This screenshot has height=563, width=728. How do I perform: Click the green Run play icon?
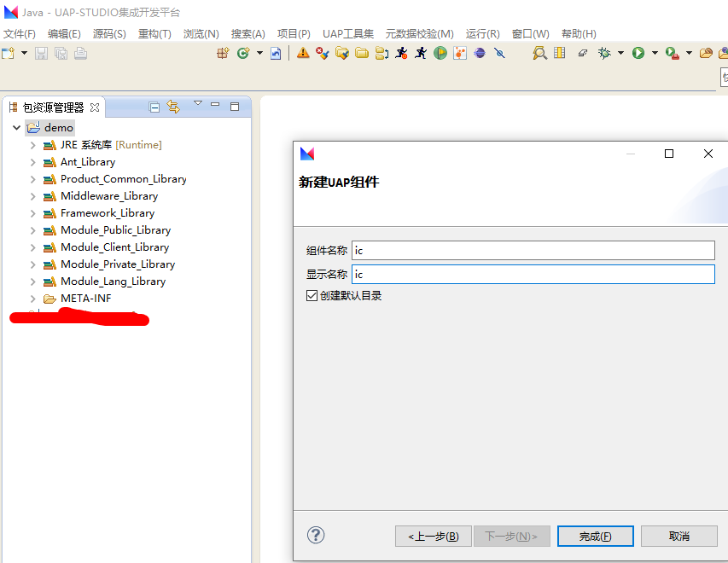click(x=638, y=53)
